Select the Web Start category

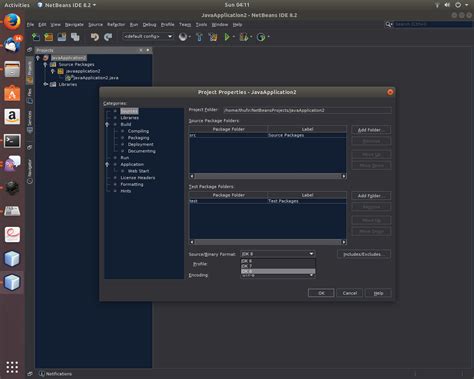[x=139, y=171]
